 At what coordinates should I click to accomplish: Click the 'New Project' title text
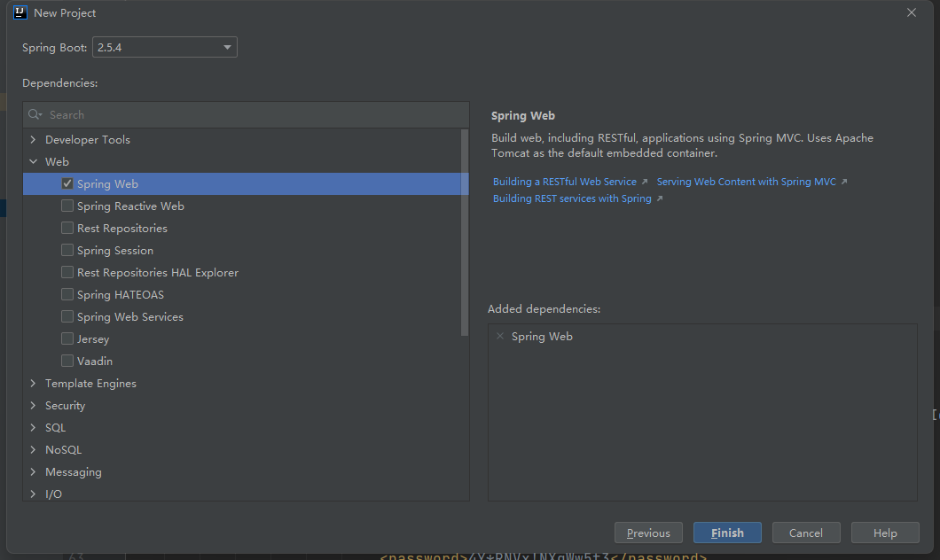[65, 12]
